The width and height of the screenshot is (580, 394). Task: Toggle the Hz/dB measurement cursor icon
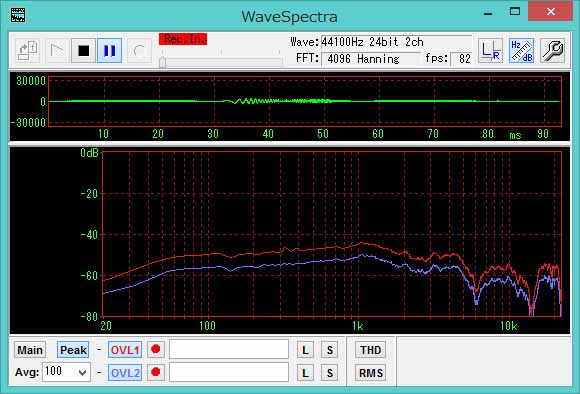[521, 51]
